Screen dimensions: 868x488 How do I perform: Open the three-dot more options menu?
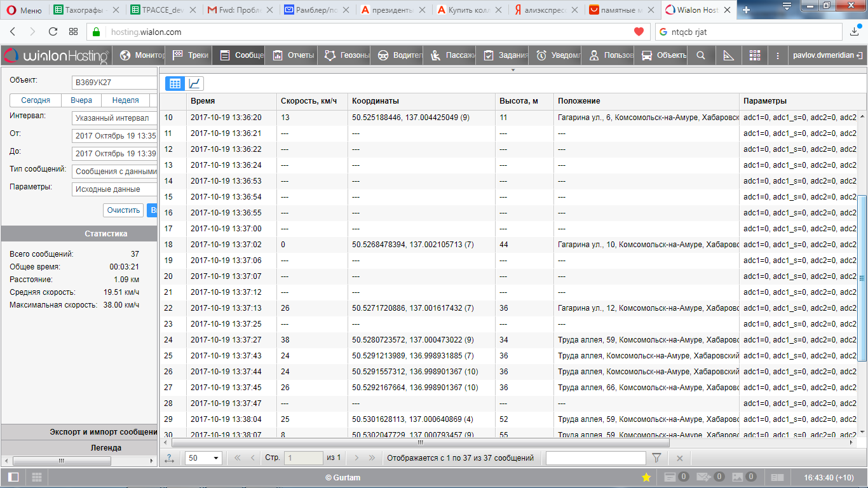tap(778, 55)
